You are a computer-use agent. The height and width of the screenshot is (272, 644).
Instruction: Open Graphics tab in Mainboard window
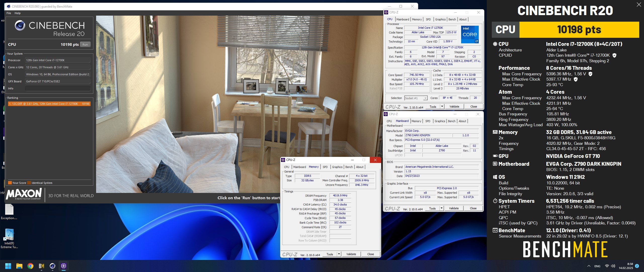pos(440,121)
